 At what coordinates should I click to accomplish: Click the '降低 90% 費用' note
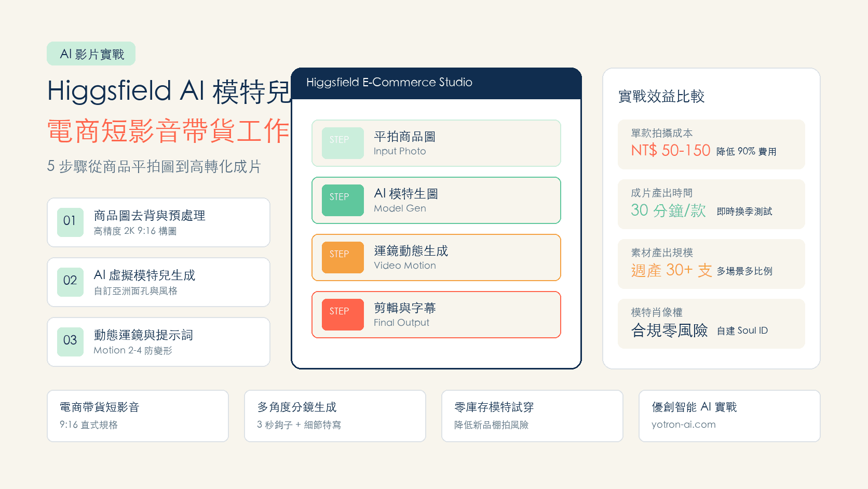click(x=746, y=151)
